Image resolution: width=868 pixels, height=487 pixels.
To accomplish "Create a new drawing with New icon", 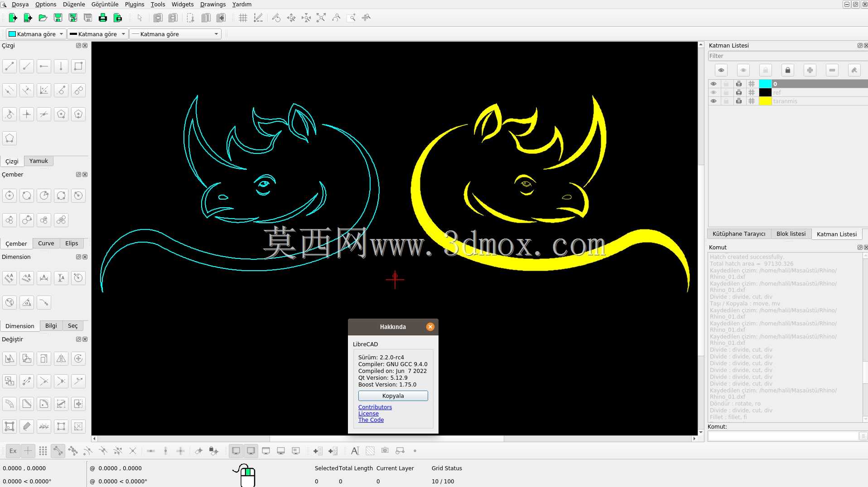I will (13, 18).
